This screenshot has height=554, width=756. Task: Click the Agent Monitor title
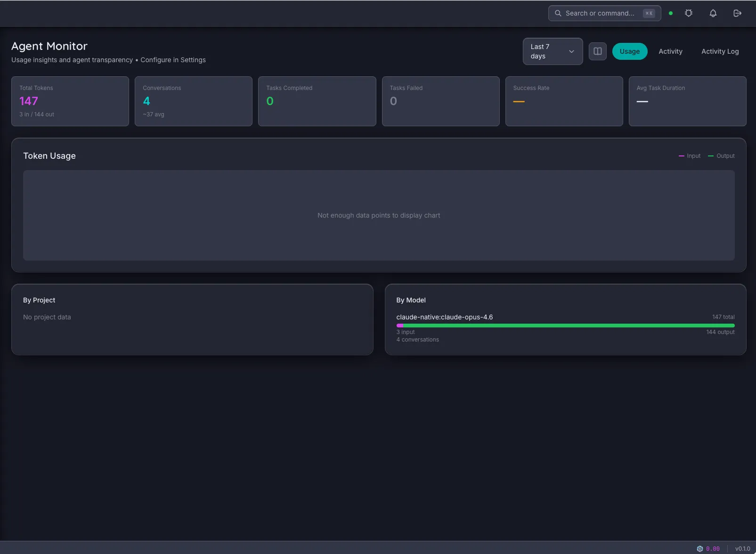[49, 46]
